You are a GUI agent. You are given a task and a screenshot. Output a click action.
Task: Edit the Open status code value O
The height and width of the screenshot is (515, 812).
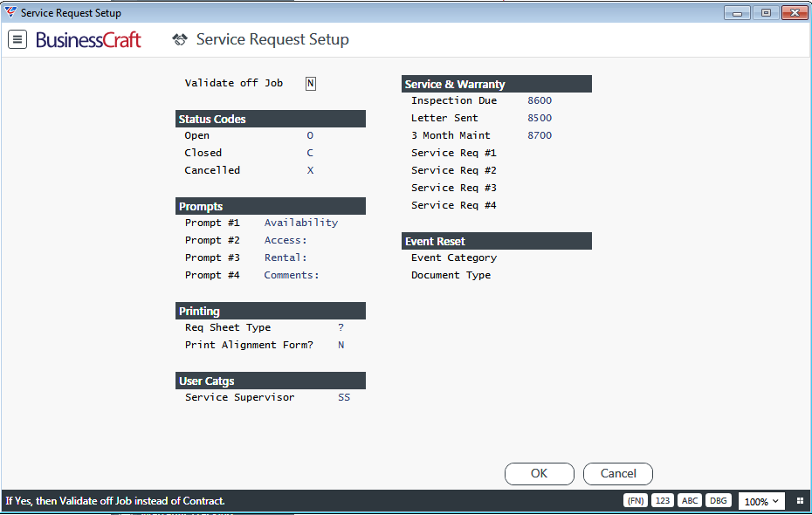pyautogui.click(x=310, y=135)
